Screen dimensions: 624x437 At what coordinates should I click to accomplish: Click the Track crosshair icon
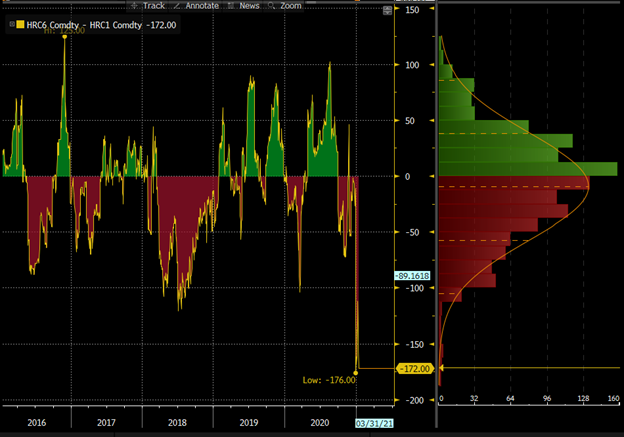135,6
